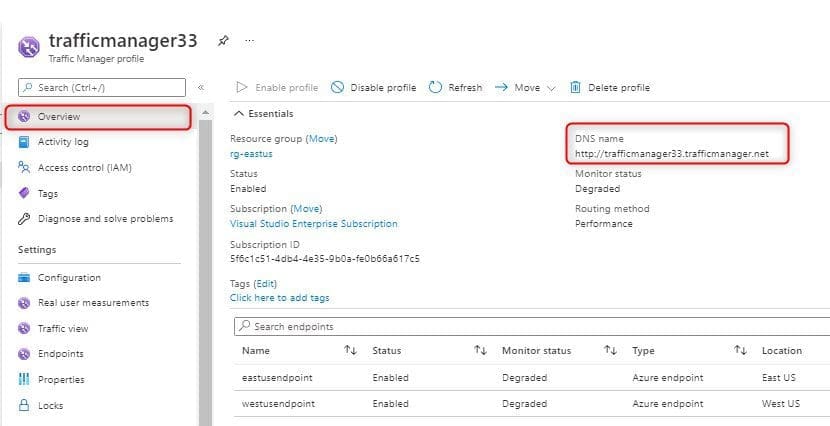Click the Delete profile button
Viewport: 830px width, 426px height.
[x=610, y=87]
